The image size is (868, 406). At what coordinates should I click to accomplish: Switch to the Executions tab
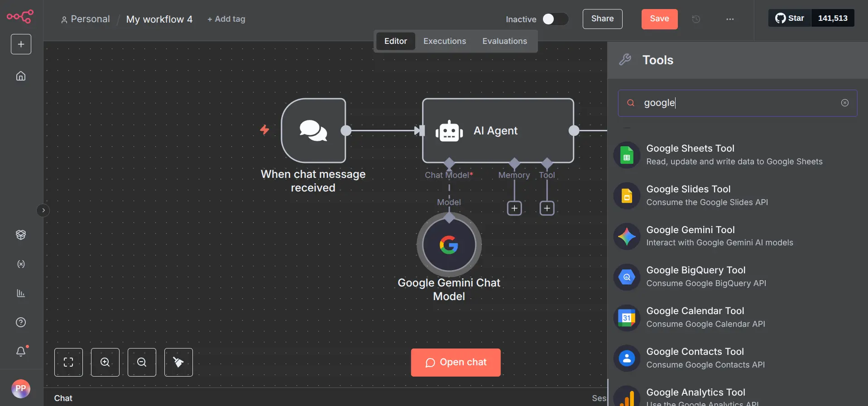(444, 41)
